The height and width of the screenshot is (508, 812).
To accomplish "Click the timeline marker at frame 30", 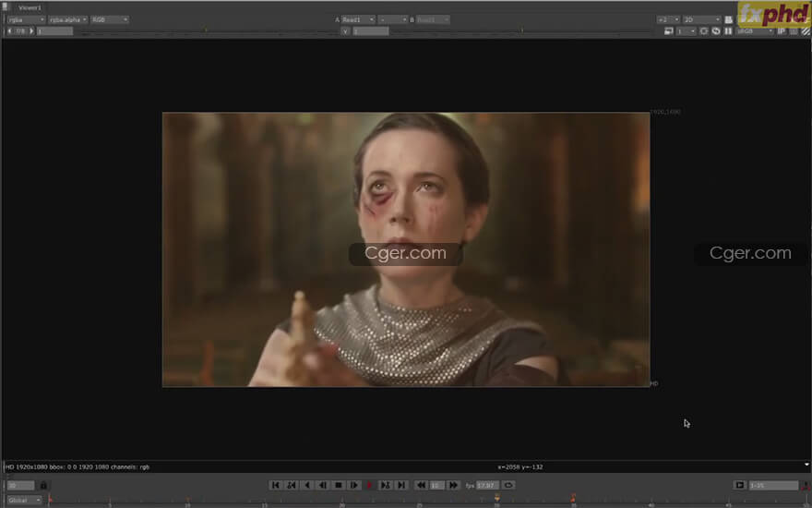I will [496, 500].
